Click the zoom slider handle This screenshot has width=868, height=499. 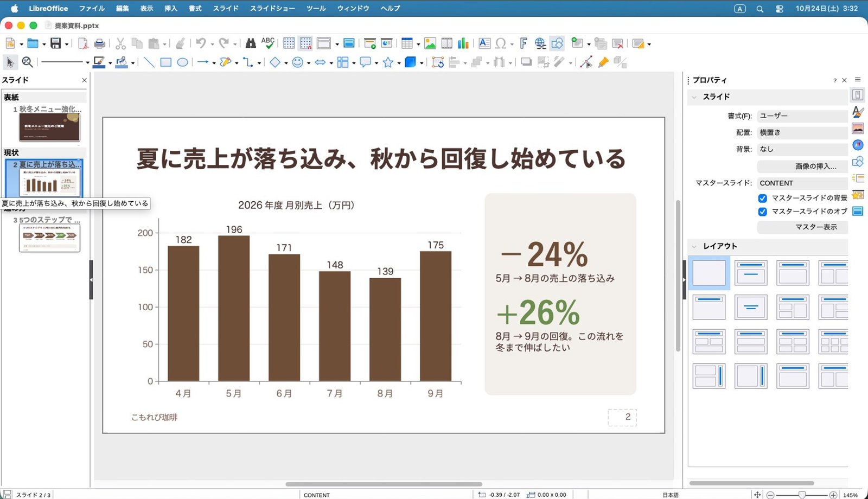point(802,495)
